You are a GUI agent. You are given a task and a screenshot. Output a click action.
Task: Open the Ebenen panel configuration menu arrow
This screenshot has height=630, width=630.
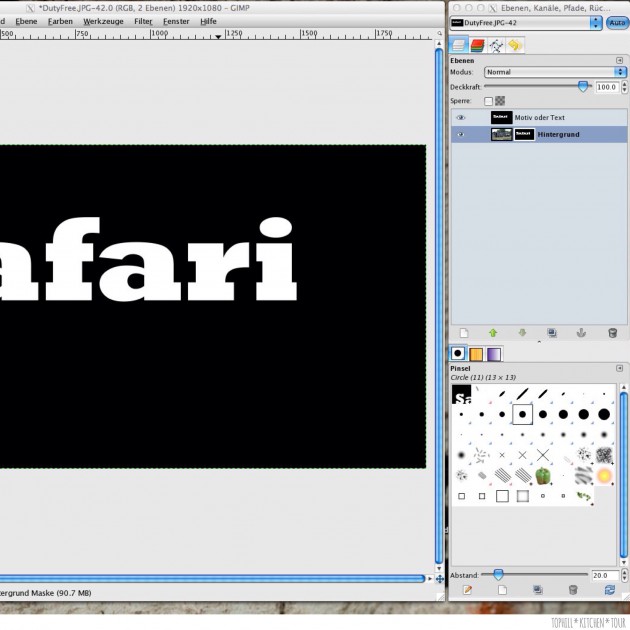[620, 60]
